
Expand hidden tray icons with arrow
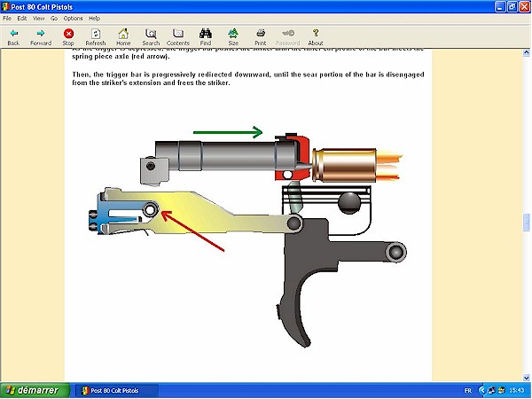click(x=482, y=390)
